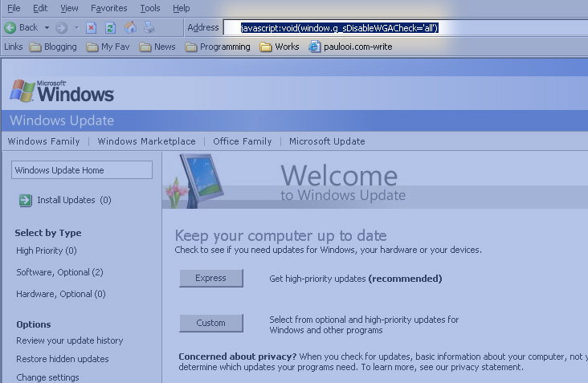Click the Microsoft Windows logo
Image resolution: width=588 pixels, height=383 pixels.
62,91
